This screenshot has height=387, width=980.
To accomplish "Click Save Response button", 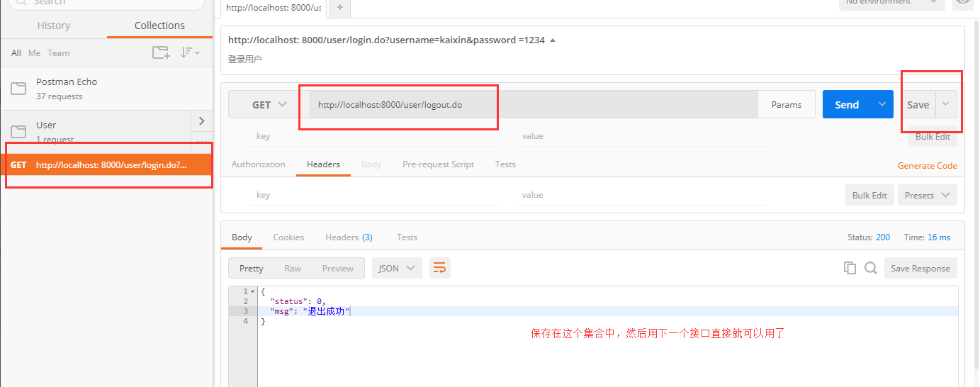I will coord(920,268).
